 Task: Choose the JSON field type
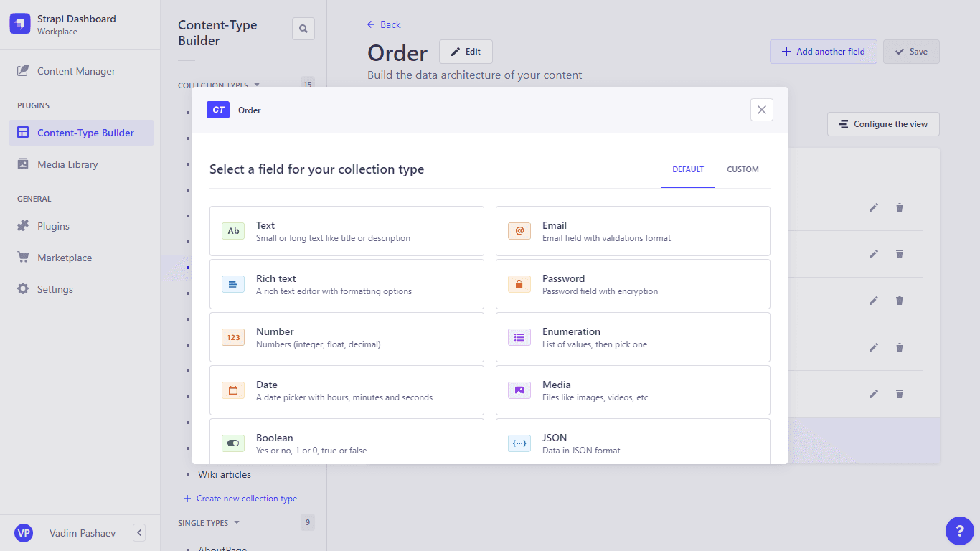(632, 442)
